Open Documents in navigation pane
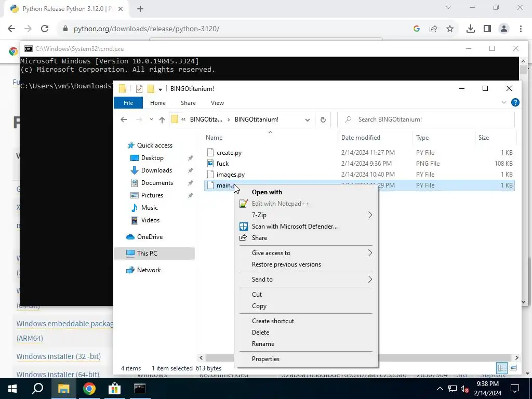The image size is (532, 399). click(157, 183)
